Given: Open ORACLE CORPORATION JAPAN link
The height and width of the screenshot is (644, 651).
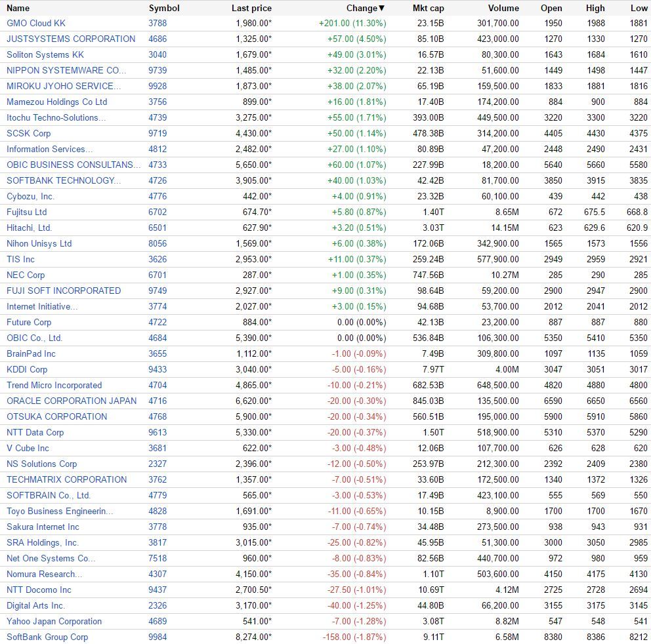Looking at the screenshot, I should pyautogui.click(x=72, y=401).
